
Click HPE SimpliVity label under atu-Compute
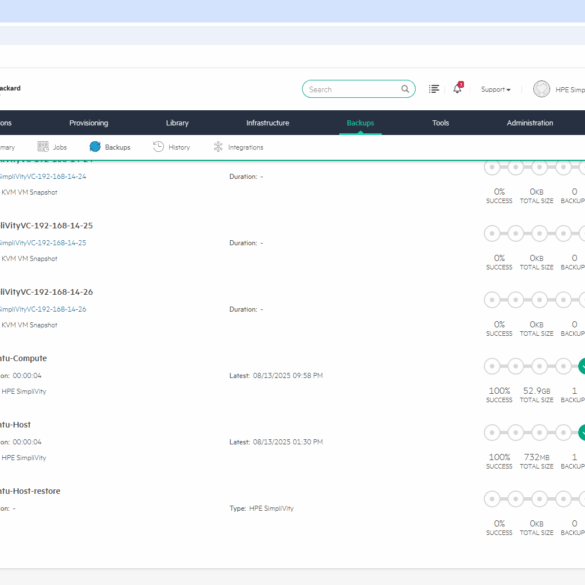[x=24, y=391]
